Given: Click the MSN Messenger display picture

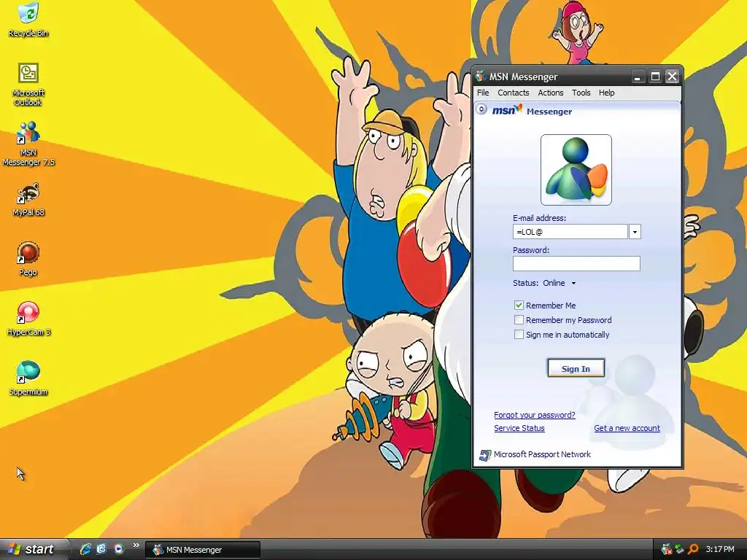Looking at the screenshot, I should [x=576, y=170].
